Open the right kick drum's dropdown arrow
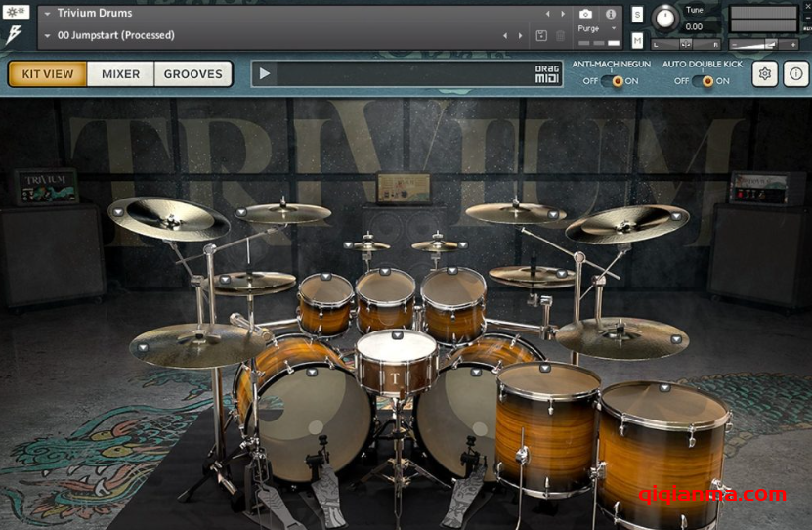 pyautogui.click(x=476, y=372)
